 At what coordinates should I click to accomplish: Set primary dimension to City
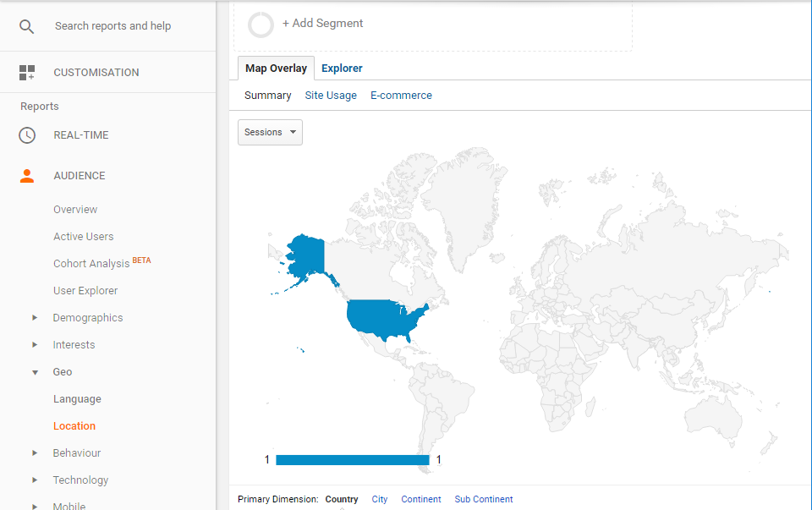[x=380, y=499]
